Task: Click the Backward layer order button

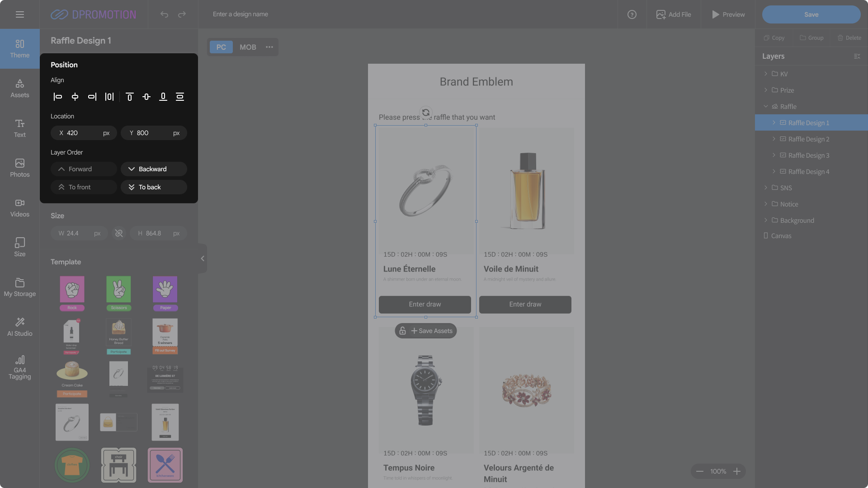Action: (x=154, y=169)
